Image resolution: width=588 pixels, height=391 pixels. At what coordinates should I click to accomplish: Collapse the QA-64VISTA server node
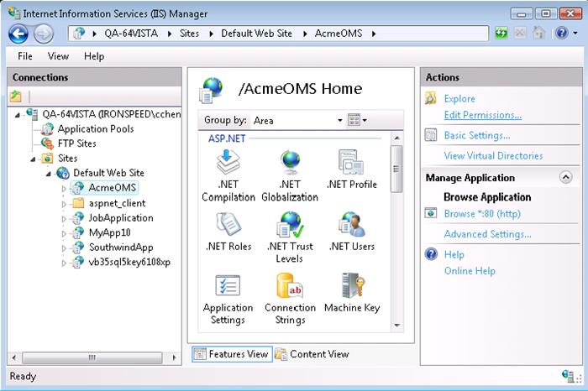pos(18,115)
